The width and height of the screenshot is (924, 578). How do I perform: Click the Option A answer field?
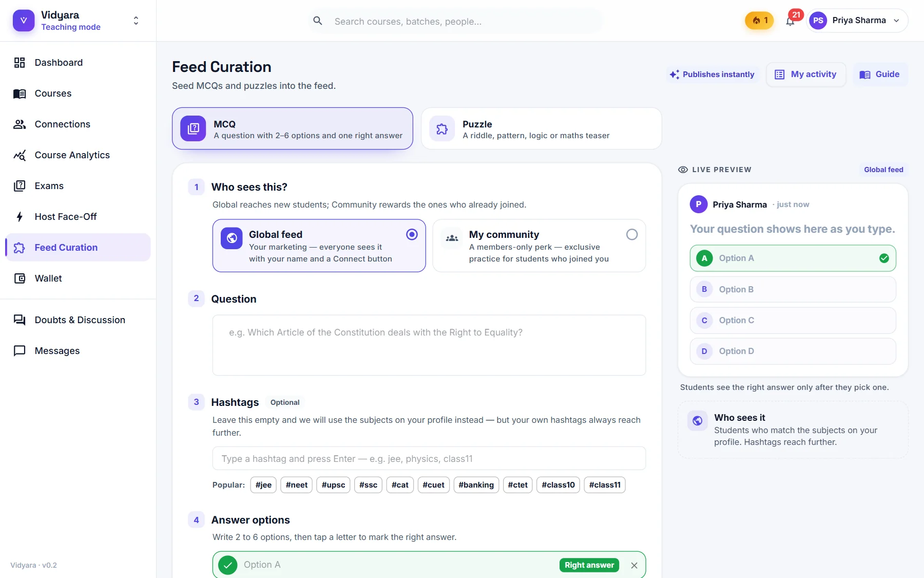tap(398, 565)
